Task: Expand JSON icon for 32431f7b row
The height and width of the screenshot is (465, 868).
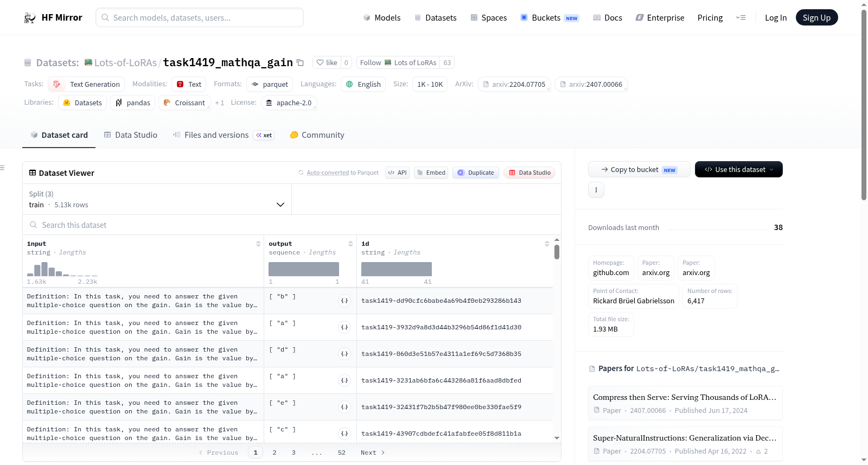Action: (344, 407)
